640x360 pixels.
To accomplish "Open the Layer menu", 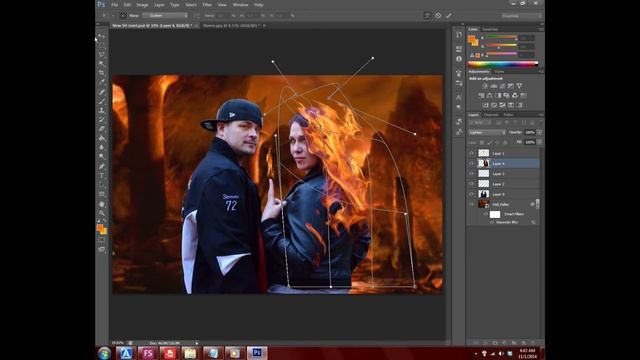I will point(159,4).
